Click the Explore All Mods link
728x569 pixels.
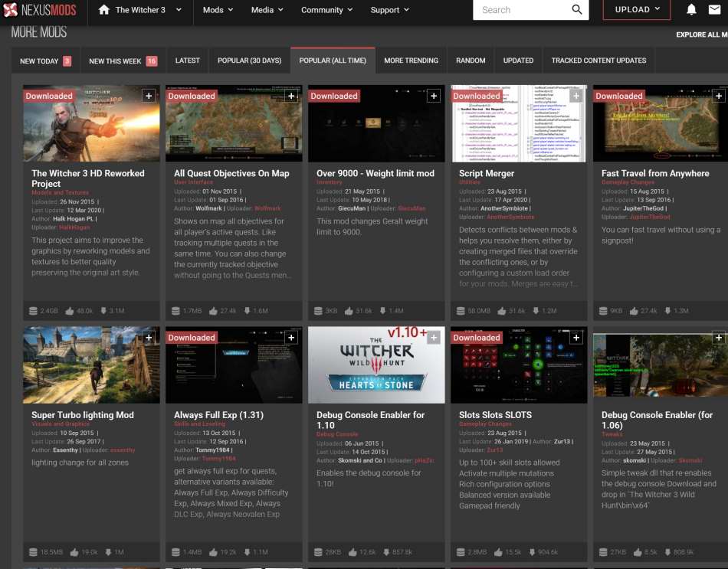pyautogui.click(x=701, y=34)
